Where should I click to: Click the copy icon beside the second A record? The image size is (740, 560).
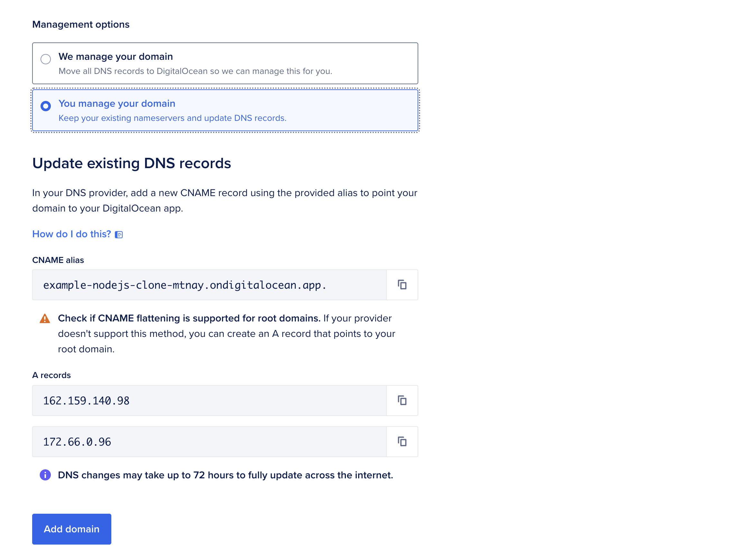tap(402, 441)
